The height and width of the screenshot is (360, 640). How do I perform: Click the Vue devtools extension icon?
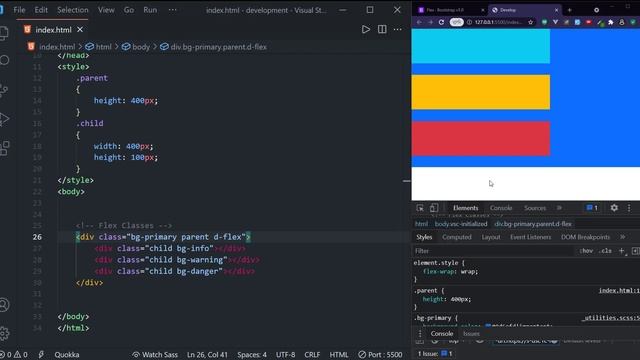click(x=556, y=22)
